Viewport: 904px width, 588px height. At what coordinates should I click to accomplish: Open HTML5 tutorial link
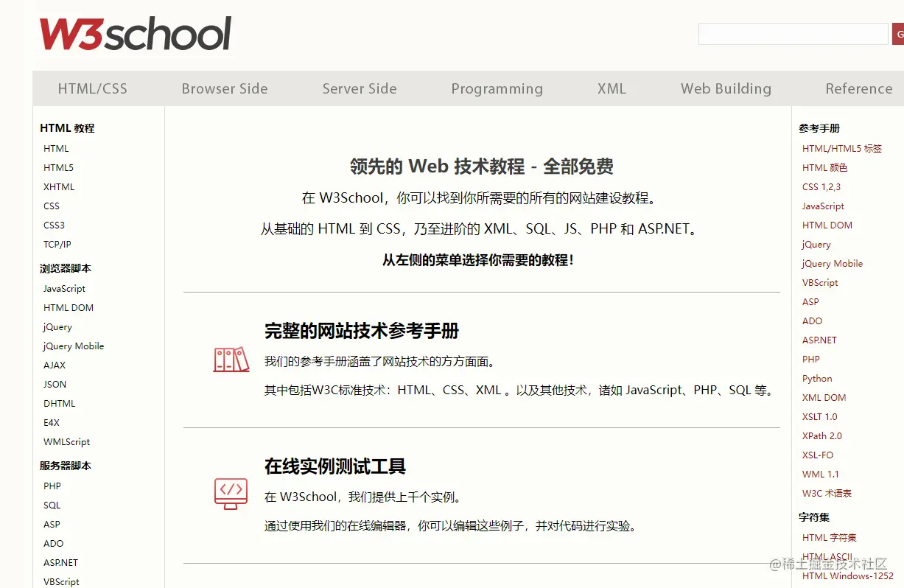pos(58,167)
